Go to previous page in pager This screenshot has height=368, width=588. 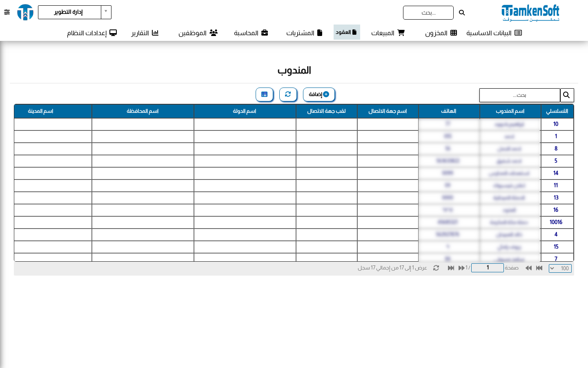(528, 268)
